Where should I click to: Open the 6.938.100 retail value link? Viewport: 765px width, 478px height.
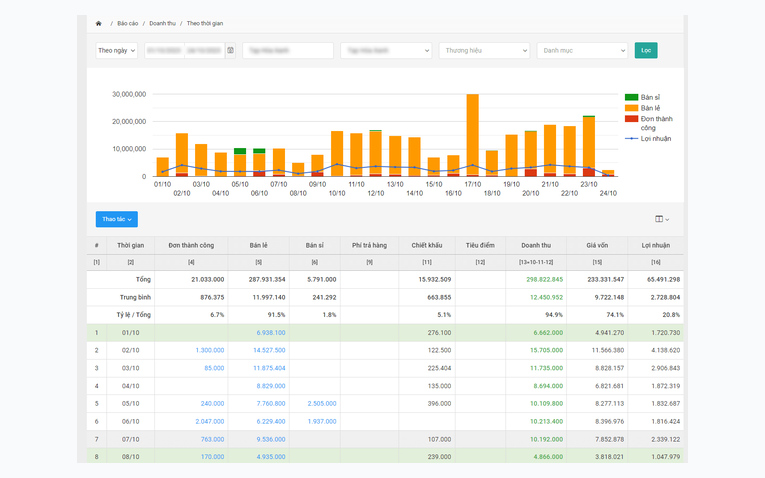click(x=271, y=333)
